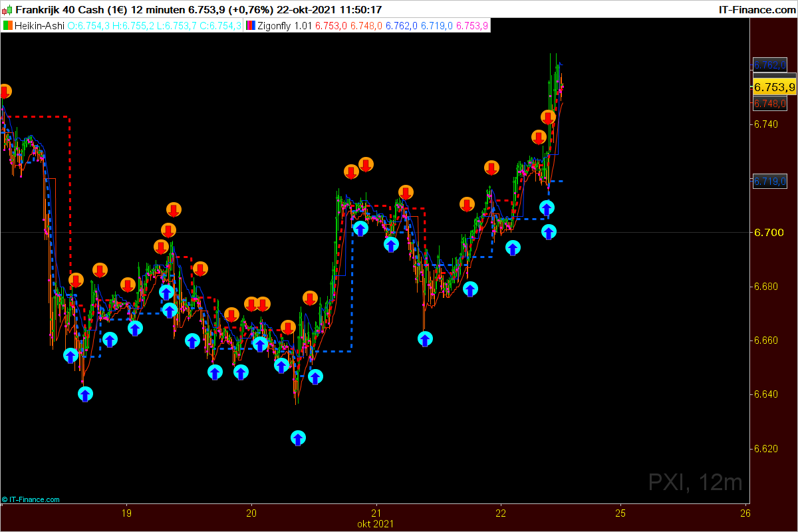Click the blue 6.762,0 price axis tag
Image resolution: width=798 pixels, height=532 pixels.
pos(769,65)
